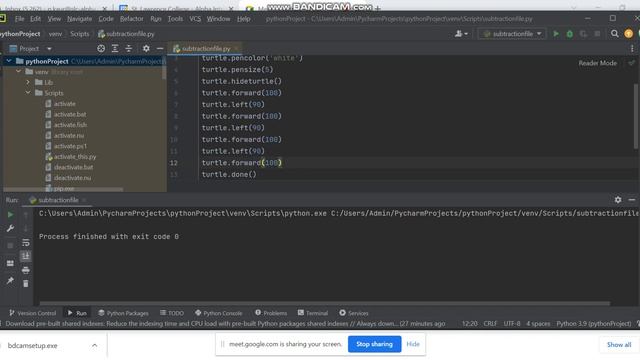
Task: Collapse the Scripts folder
Action: 28,93
